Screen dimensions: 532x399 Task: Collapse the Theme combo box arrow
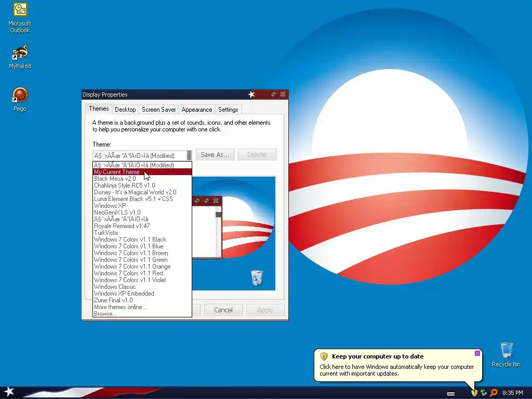[189, 155]
